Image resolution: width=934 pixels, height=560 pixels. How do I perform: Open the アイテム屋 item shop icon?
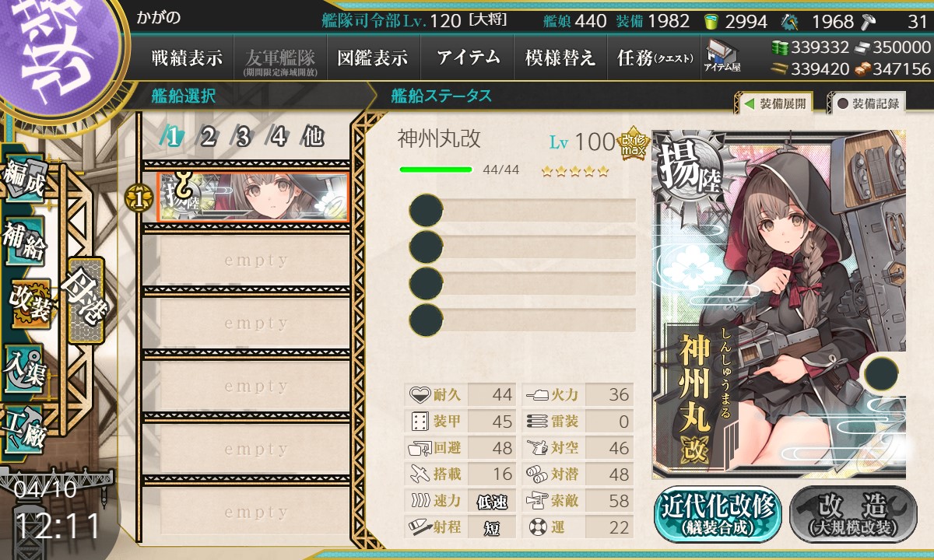pos(723,56)
